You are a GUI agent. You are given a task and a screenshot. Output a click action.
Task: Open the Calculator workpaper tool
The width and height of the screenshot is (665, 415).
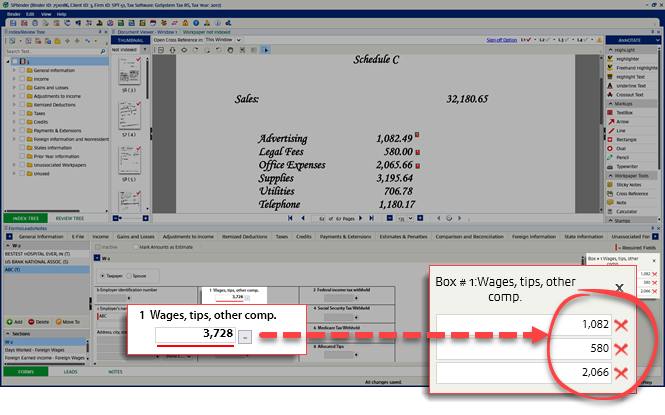[x=631, y=212]
